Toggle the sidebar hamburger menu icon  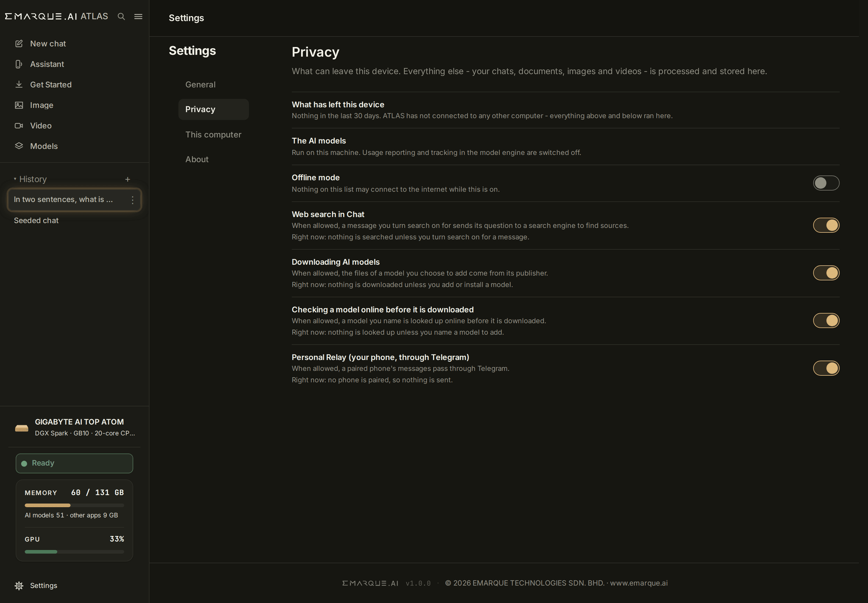point(138,17)
